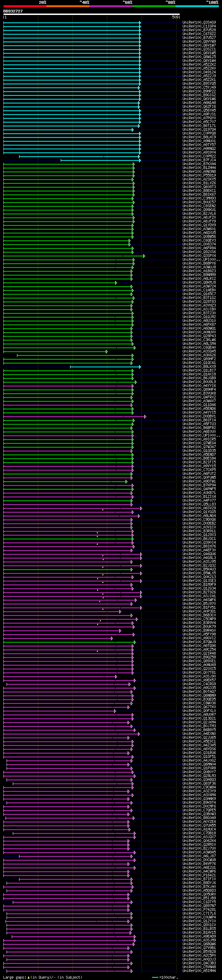Open hit UniRef100_Q1YDV9

click(199, 225)
